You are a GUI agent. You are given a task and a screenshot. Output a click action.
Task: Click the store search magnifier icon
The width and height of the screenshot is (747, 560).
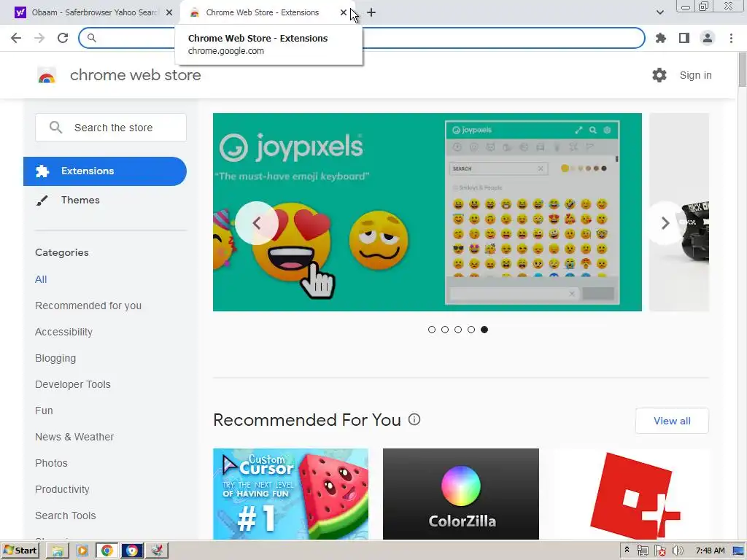[55, 128]
